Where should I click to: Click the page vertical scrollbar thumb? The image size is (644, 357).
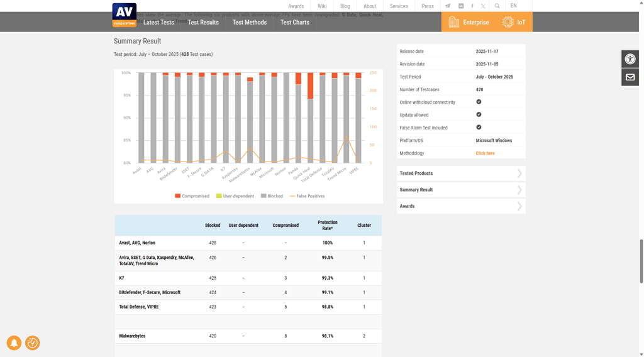(x=641, y=261)
